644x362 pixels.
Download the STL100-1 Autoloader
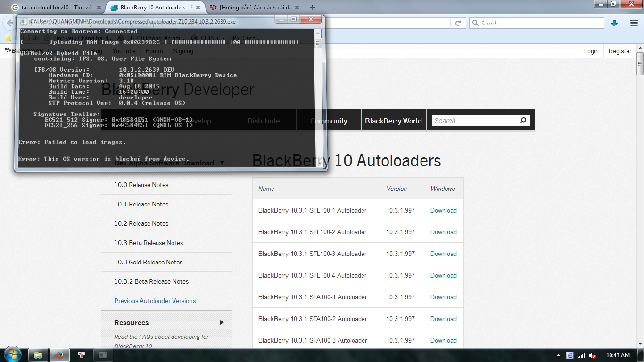point(444,210)
